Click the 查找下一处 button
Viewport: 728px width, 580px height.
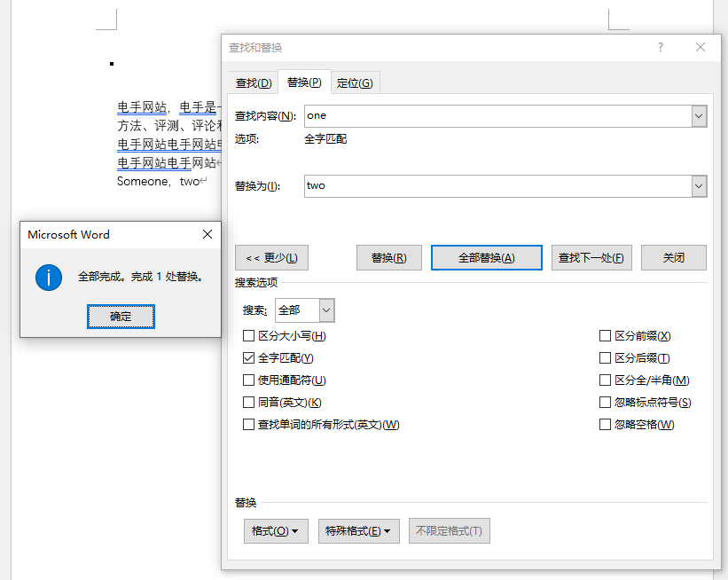[591, 257]
